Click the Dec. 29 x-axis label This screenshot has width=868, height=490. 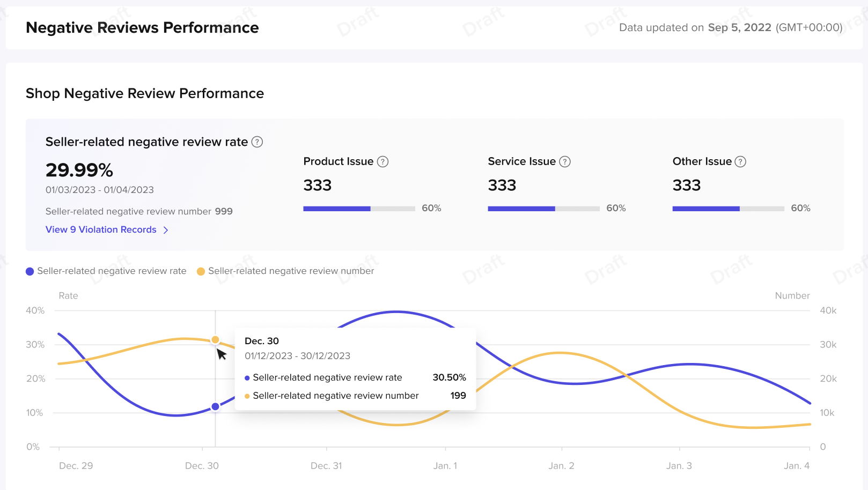(76, 466)
